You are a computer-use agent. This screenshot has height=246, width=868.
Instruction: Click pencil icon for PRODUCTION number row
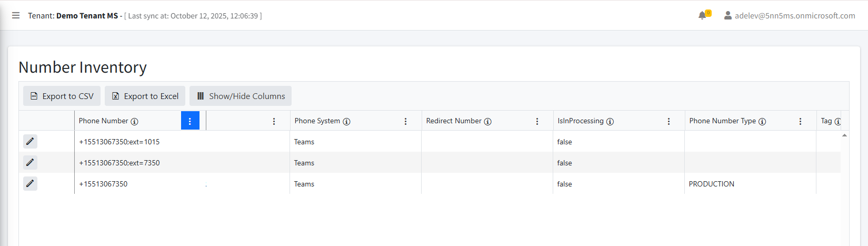(x=30, y=183)
